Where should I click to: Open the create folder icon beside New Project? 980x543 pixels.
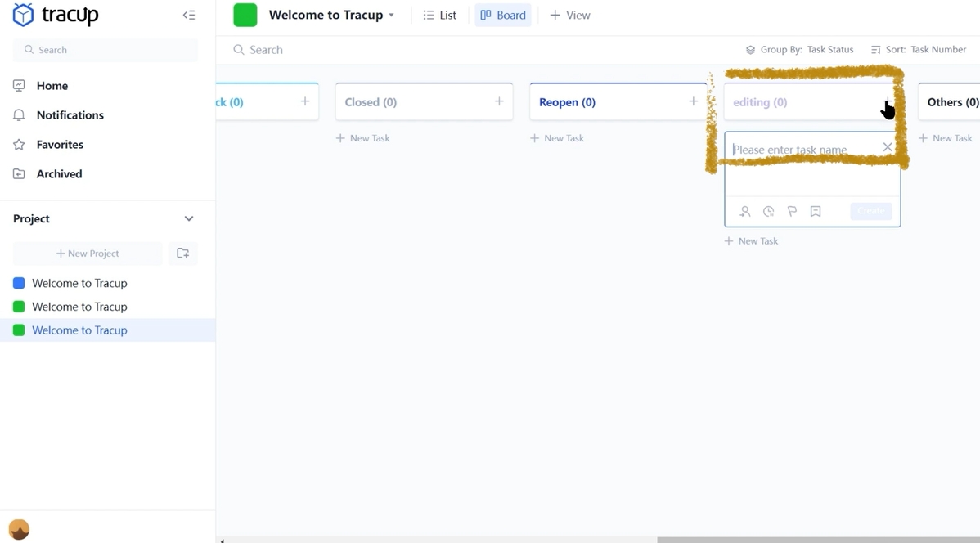[x=182, y=254]
